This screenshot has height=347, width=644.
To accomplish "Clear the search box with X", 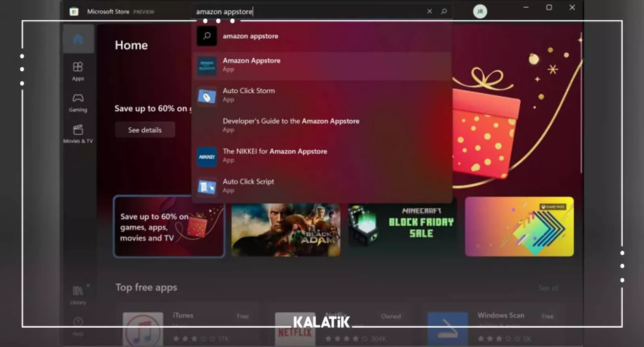I will [x=429, y=11].
